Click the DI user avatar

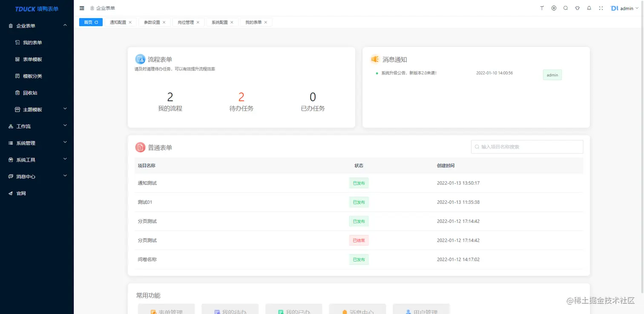614,8
